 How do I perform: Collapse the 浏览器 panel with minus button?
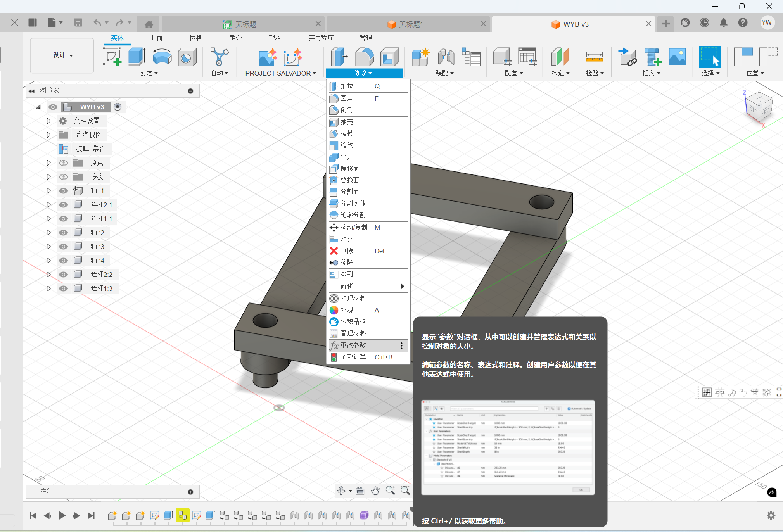pyautogui.click(x=190, y=91)
